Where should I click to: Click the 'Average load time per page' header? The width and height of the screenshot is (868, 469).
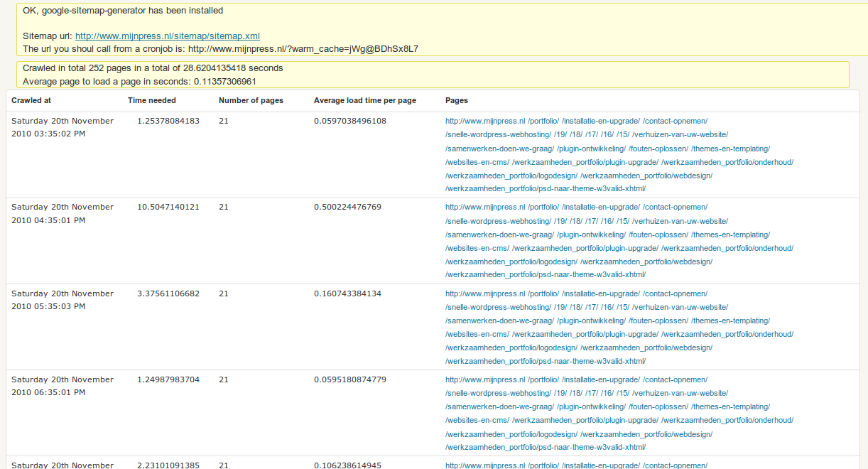point(365,101)
